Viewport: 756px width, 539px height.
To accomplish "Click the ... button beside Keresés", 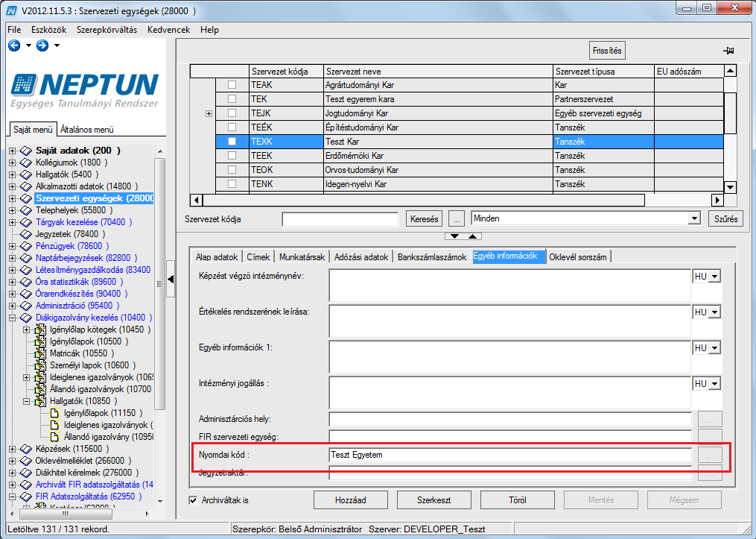I will [x=456, y=219].
